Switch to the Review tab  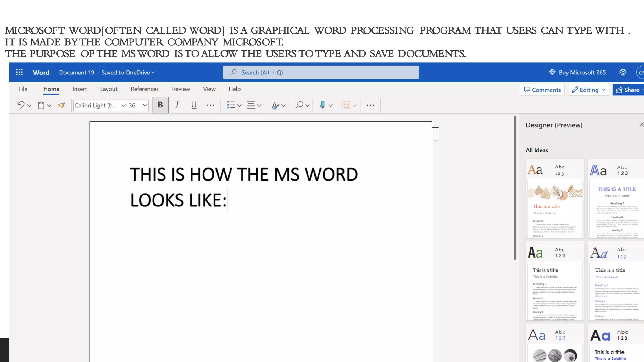(x=181, y=89)
